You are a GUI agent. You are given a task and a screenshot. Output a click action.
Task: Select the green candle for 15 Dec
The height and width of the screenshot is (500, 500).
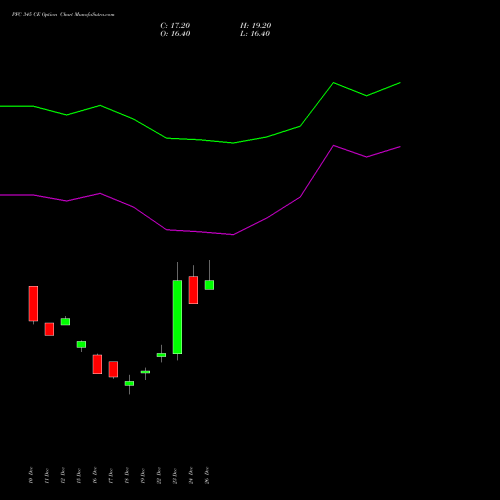(x=81, y=345)
